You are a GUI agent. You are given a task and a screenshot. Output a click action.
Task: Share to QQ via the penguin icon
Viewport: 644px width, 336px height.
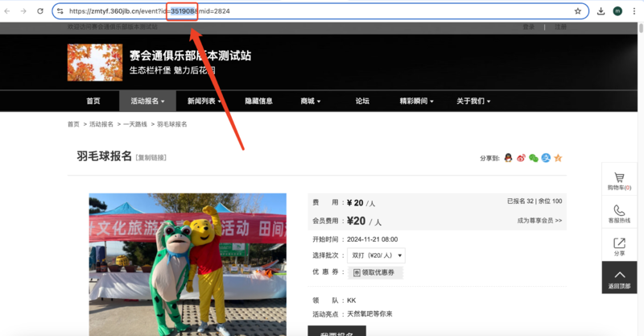point(508,158)
